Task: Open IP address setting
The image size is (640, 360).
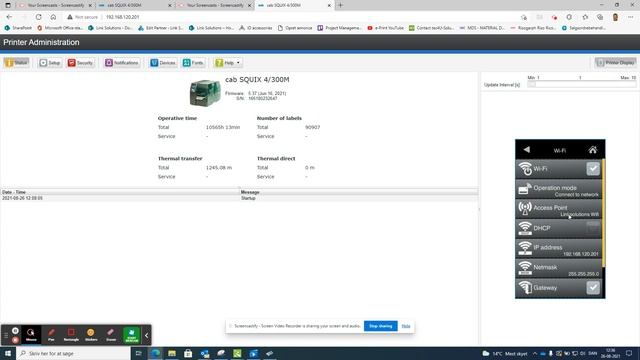Action: pyautogui.click(x=558, y=249)
